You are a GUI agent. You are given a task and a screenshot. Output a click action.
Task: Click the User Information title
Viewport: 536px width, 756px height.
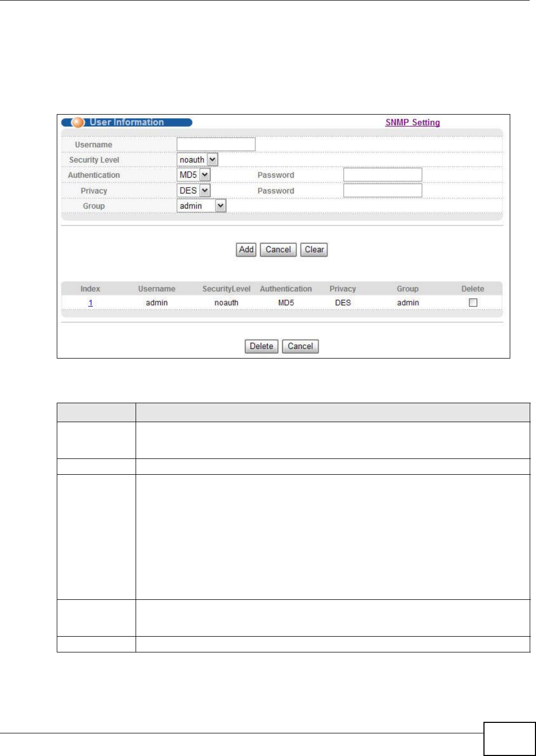[x=127, y=122]
